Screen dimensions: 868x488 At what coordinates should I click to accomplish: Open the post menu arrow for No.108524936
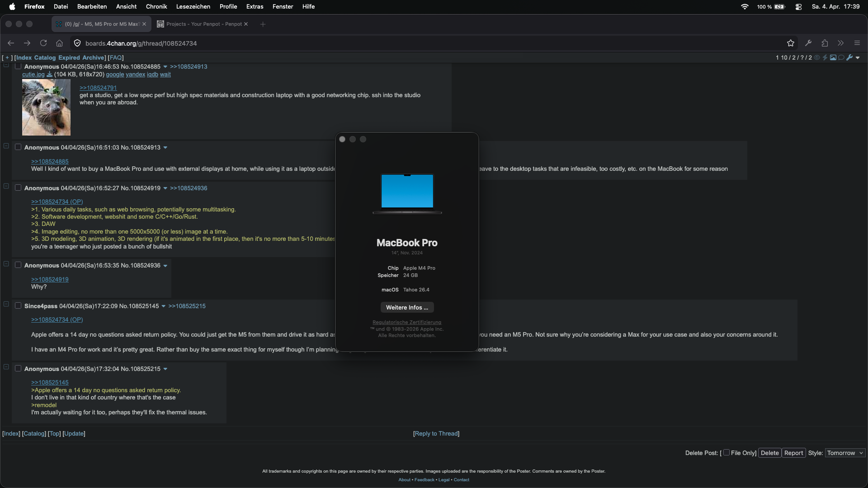165,266
